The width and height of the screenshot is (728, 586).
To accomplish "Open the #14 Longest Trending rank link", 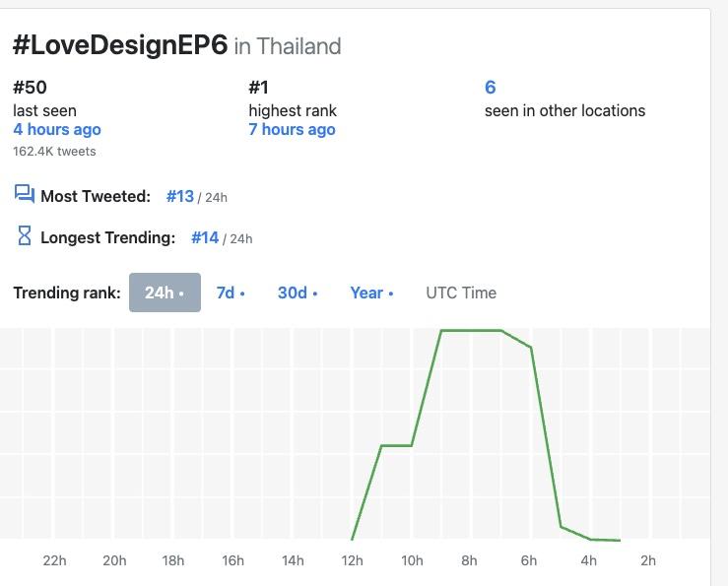I will click(x=205, y=237).
